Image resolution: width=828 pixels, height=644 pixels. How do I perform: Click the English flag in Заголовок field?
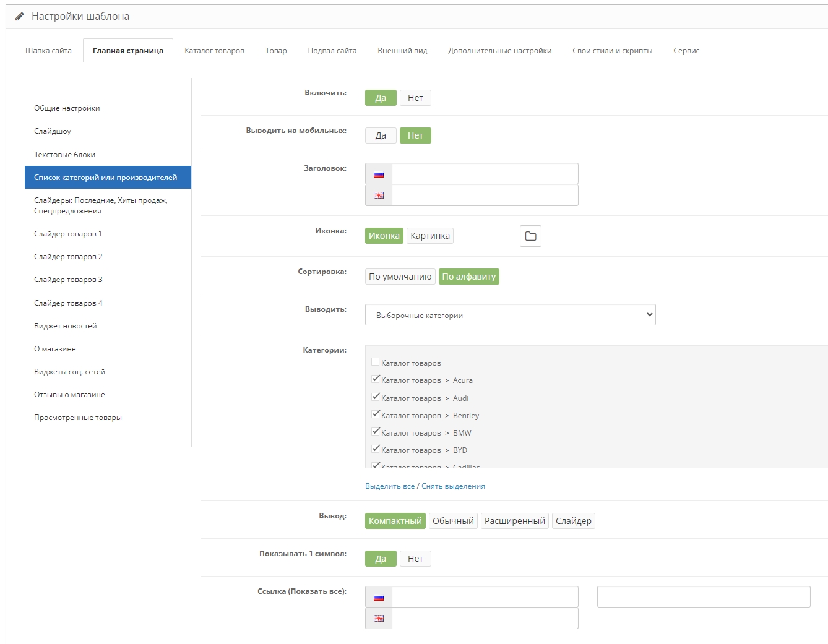pyautogui.click(x=379, y=195)
